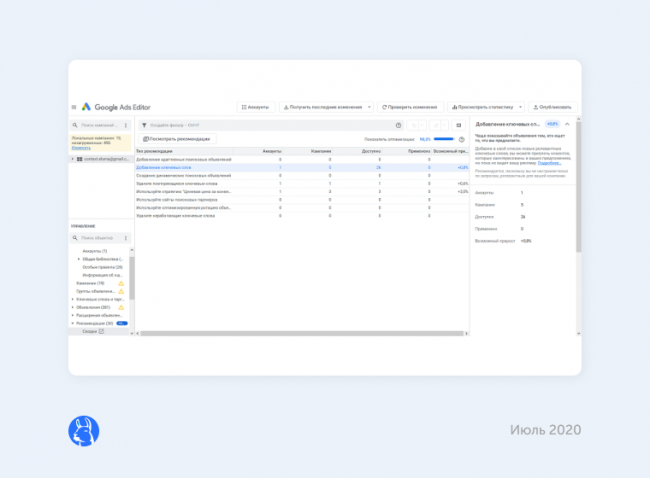Click Проверить изменения button
This screenshot has height=478, width=650.
pyautogui.click(x=411, y=106)
